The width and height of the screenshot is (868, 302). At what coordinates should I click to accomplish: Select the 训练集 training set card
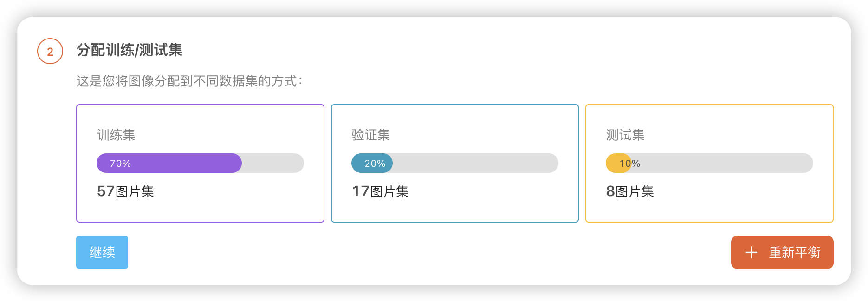click(200, 163)
